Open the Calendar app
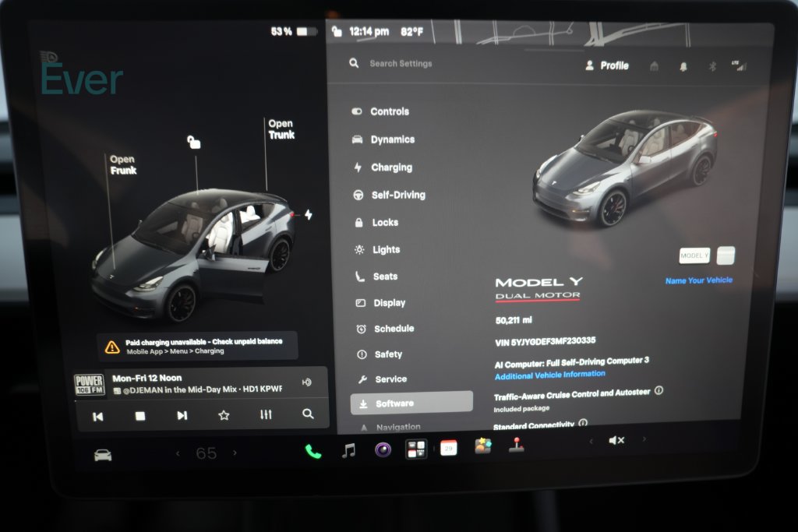Viewport: 798px width, 532px height. point(448,448)
